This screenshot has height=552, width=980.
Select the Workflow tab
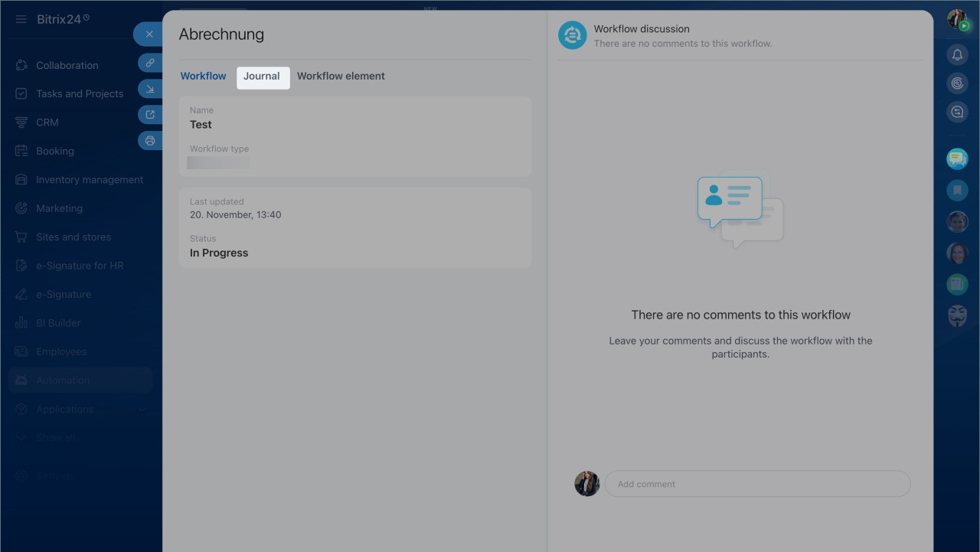(203, 77)
